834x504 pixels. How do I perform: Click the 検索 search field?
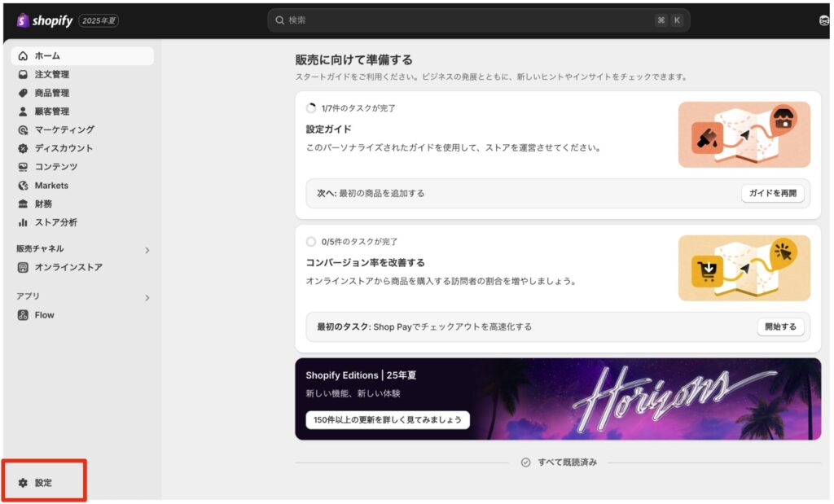point(479,20)
